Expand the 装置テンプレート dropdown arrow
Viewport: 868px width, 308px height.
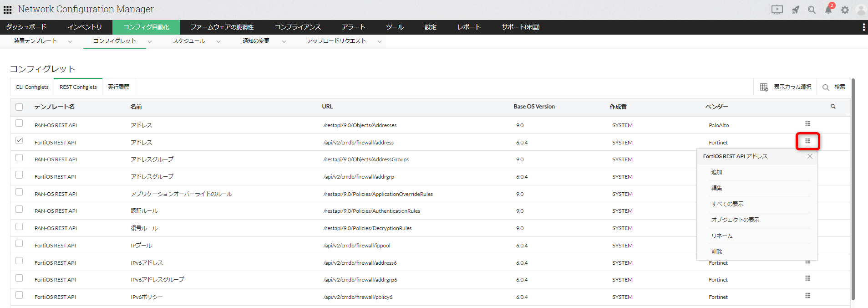tap(70, 41)
